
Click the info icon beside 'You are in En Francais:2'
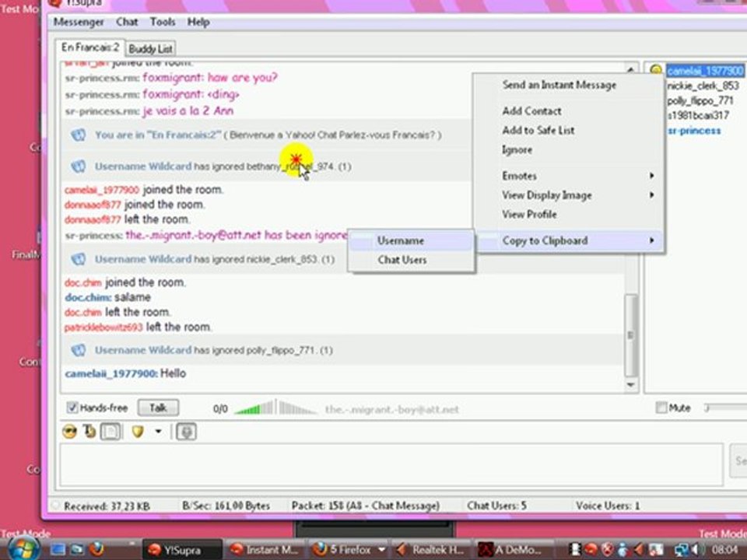(x=78, y=135)
